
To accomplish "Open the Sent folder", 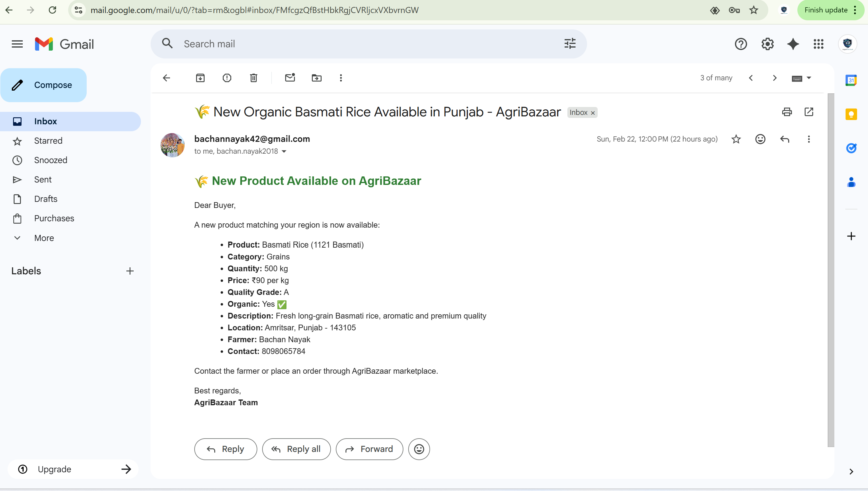I will pyautogui.click(x=43, y=179).
